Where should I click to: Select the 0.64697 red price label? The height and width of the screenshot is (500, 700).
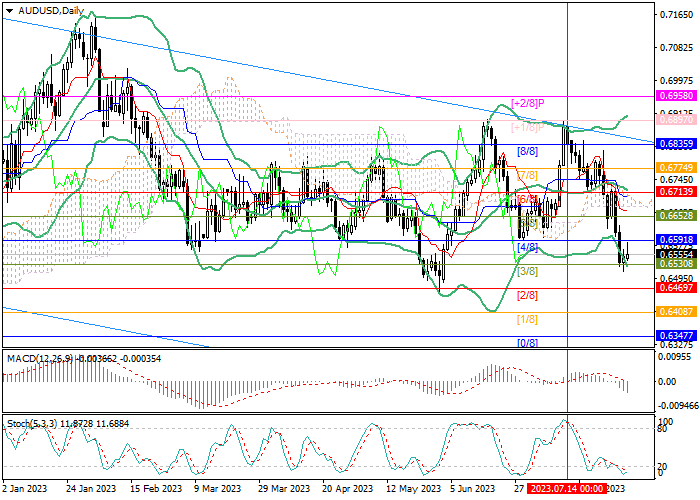tap(676, 288)
